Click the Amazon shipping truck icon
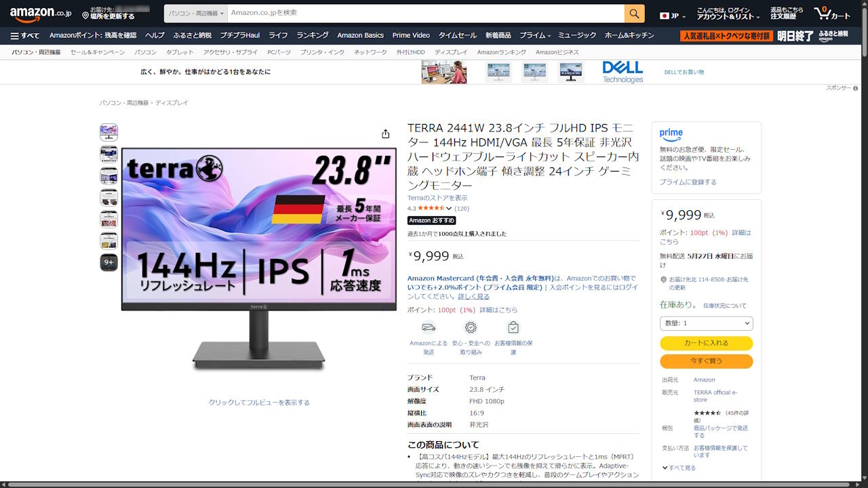Screen dimensions: 868x488 (x=429, y=327)
